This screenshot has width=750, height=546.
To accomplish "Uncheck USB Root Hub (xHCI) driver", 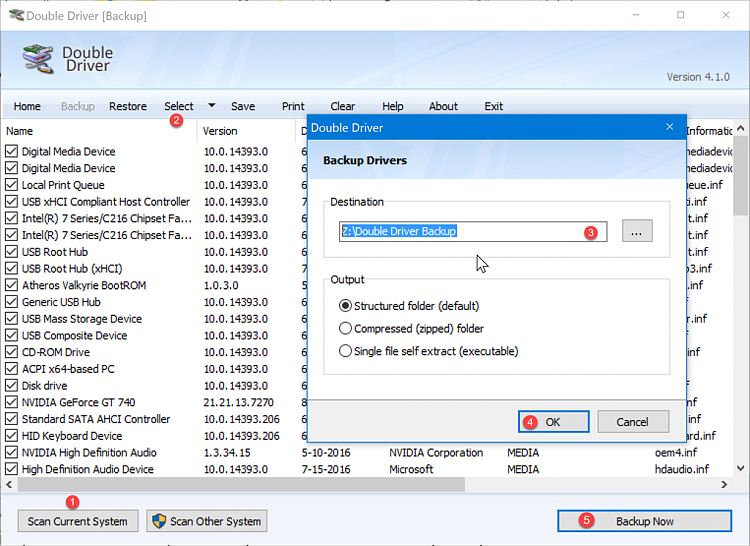I will point(11,269).
